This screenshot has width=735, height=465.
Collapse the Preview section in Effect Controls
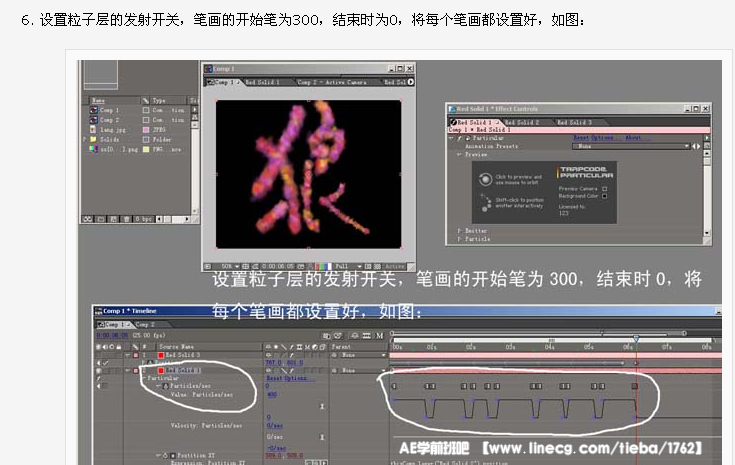[459, 154]
